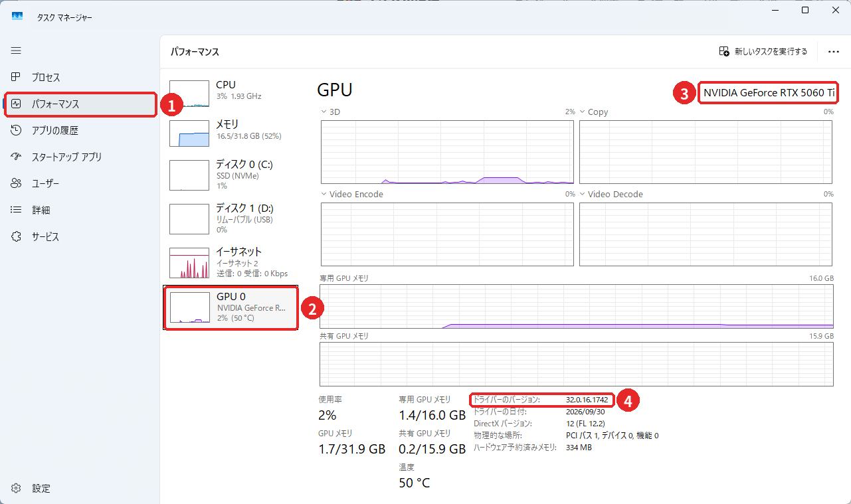Select ディスク 1 (D:) entry
Screen dimensions: 851x504
231,218
